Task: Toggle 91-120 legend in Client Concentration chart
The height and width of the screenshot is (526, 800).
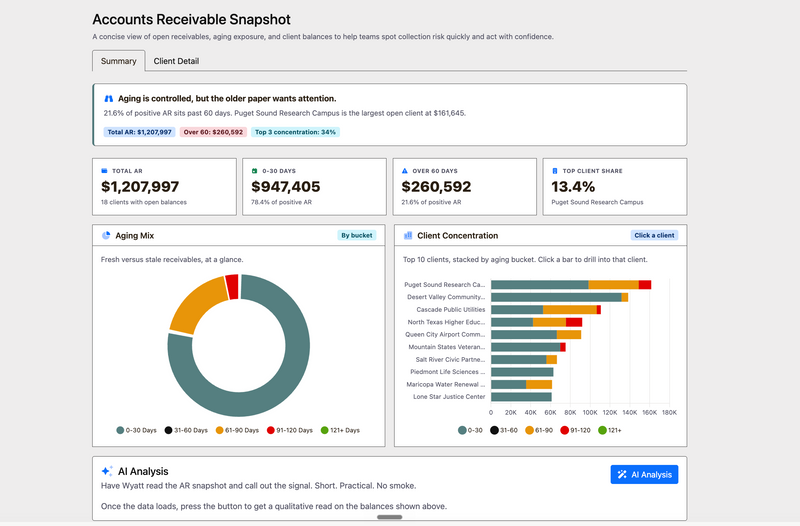Action: (575, 430)
